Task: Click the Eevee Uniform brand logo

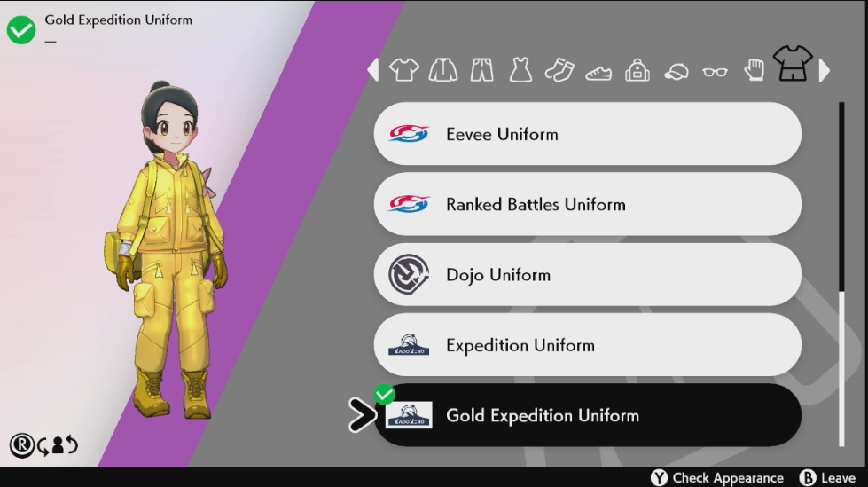Action: pos(409,134)
